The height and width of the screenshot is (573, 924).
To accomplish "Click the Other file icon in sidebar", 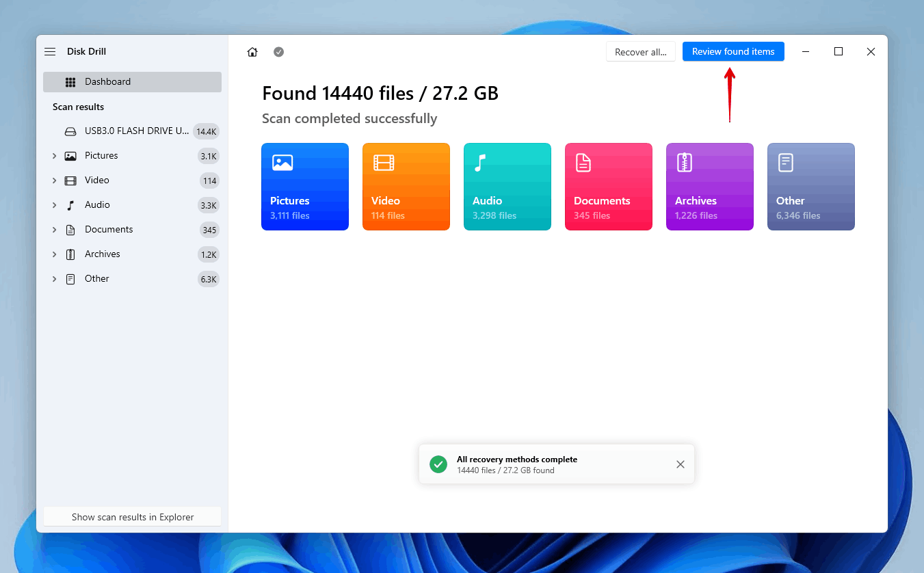I will pyautogui.click(x=70, y=279).
